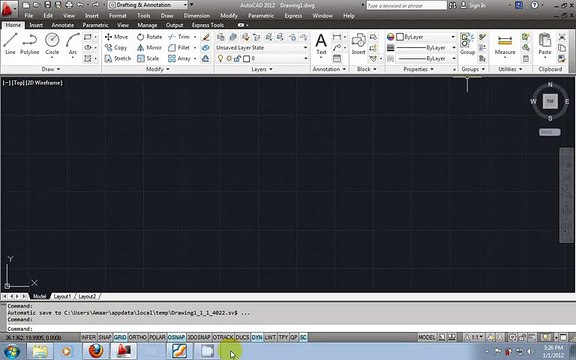
Task: Click the keyword search input field
Action: point(406,6)
